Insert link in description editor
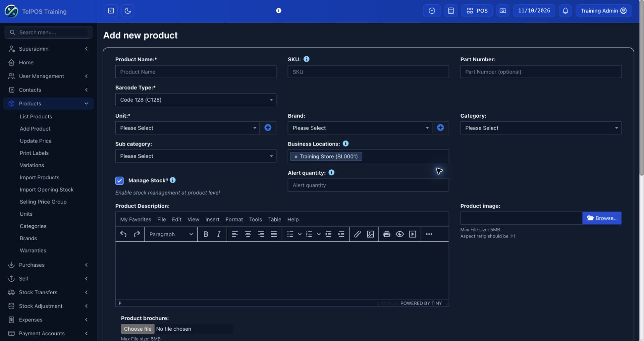Screen dimensions: 644x341 tap(357, 234)
